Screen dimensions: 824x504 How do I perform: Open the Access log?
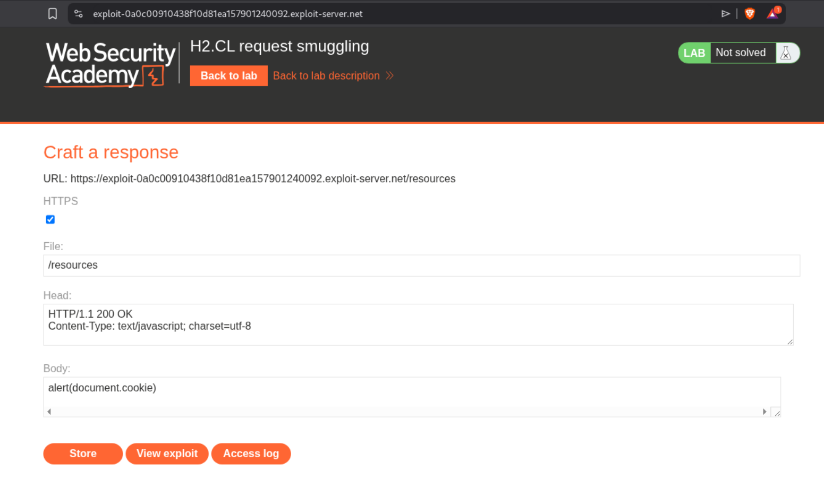251,454
